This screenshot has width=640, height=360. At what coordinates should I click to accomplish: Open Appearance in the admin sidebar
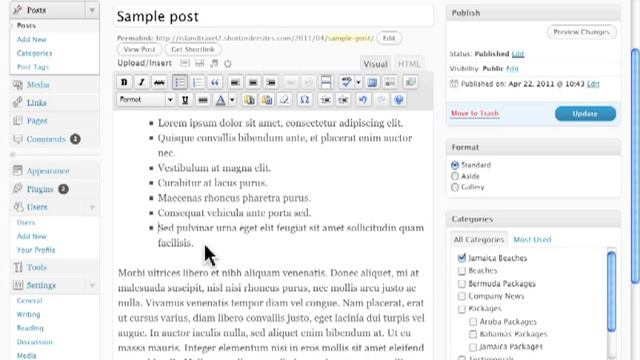click(x=48, y=171)
